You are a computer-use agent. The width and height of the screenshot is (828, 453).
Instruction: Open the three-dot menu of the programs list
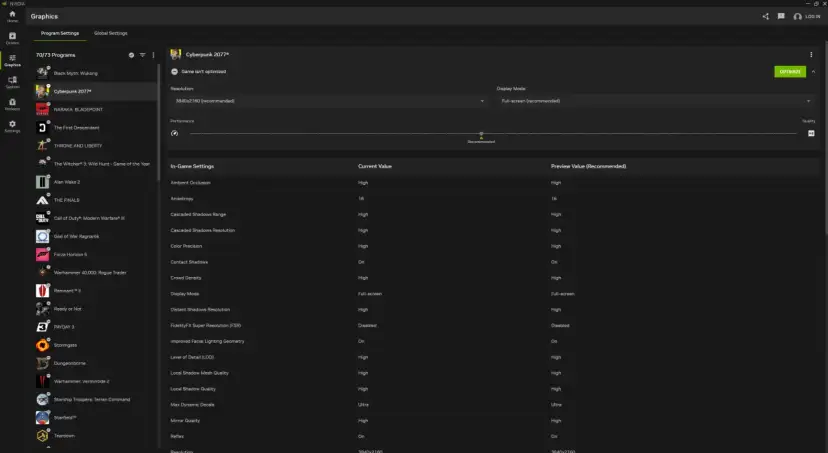coord(153,55)
